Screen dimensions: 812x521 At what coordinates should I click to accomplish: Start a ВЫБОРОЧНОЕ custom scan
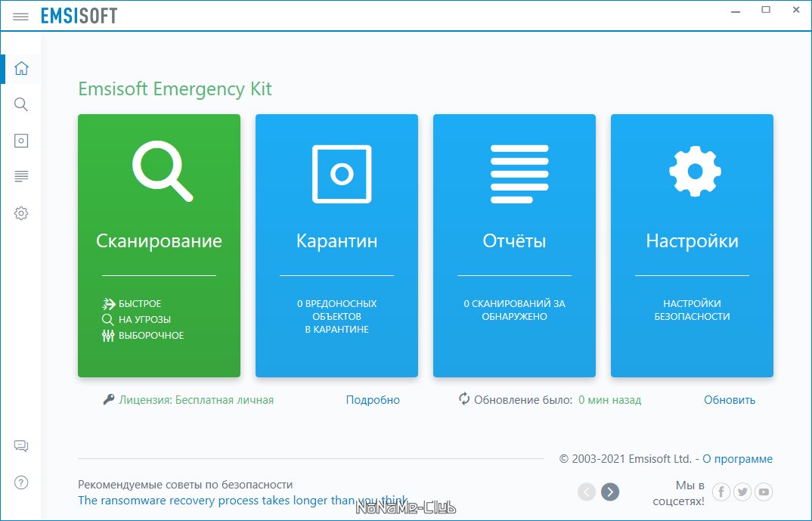[151, 336]
